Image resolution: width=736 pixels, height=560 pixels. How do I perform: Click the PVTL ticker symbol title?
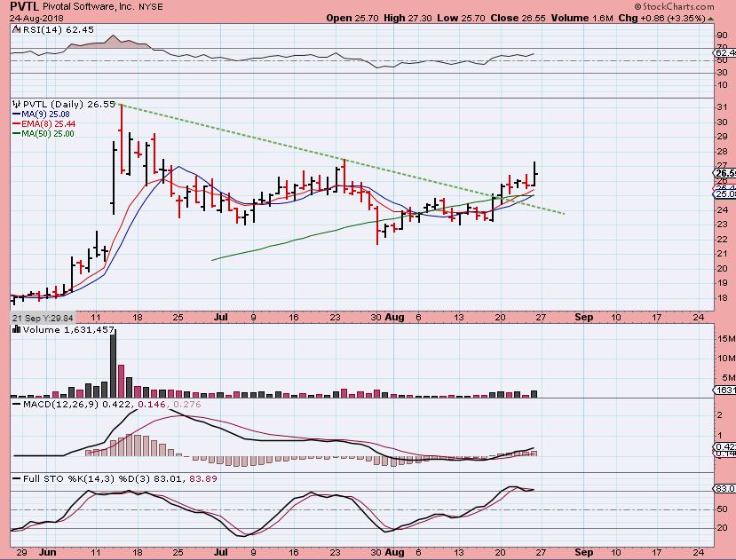click(x=24, y=6)
